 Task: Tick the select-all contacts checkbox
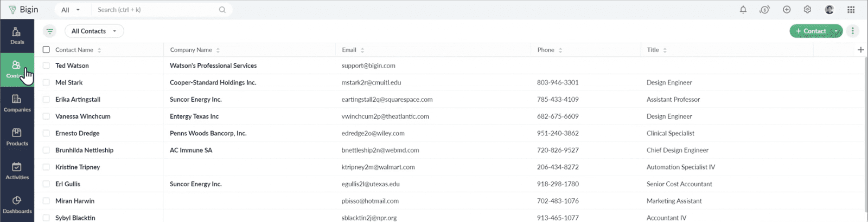tap(46, 50)
